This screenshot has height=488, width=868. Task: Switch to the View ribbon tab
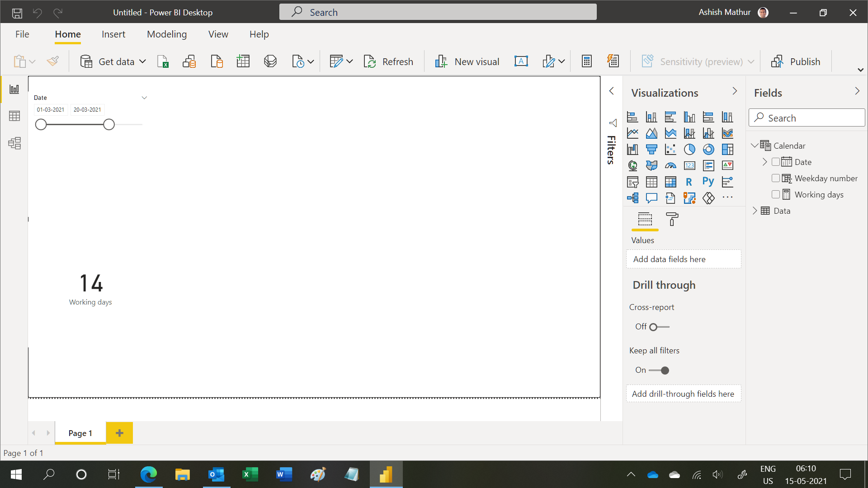click(x=218, y=34)
